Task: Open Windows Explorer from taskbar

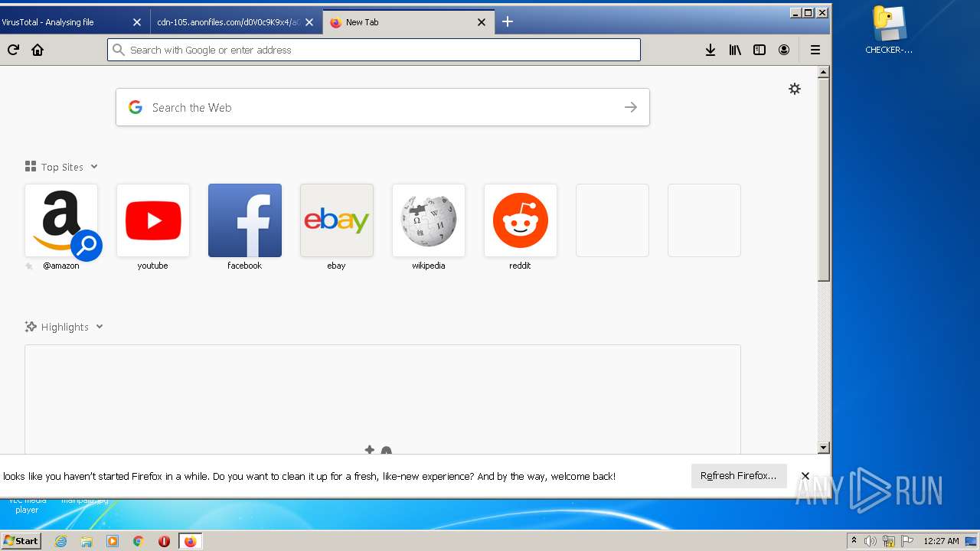Action: click(87, 541)
